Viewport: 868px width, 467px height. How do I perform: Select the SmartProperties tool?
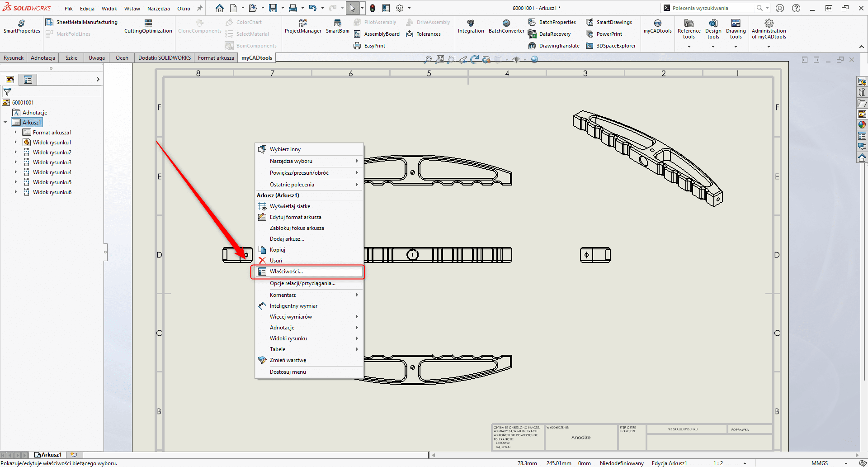(x=21, y=27)
